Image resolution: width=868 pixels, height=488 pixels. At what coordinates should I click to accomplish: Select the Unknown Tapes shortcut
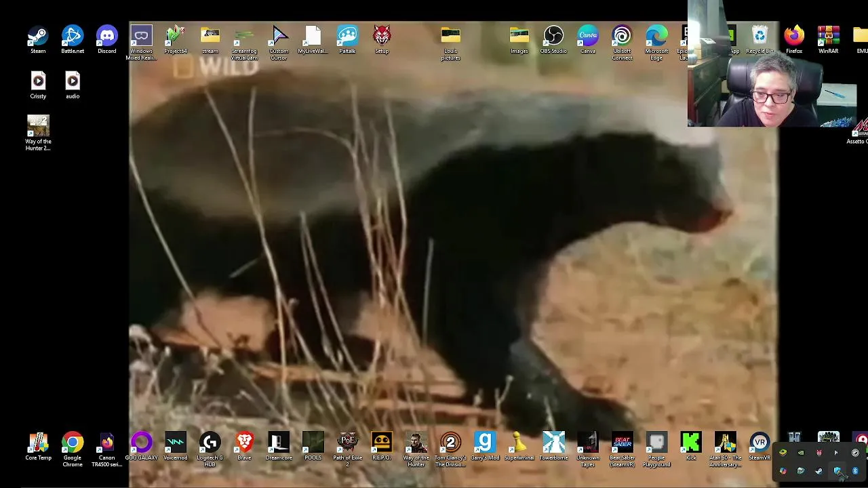pyautogui.click(x=588, y=449)
